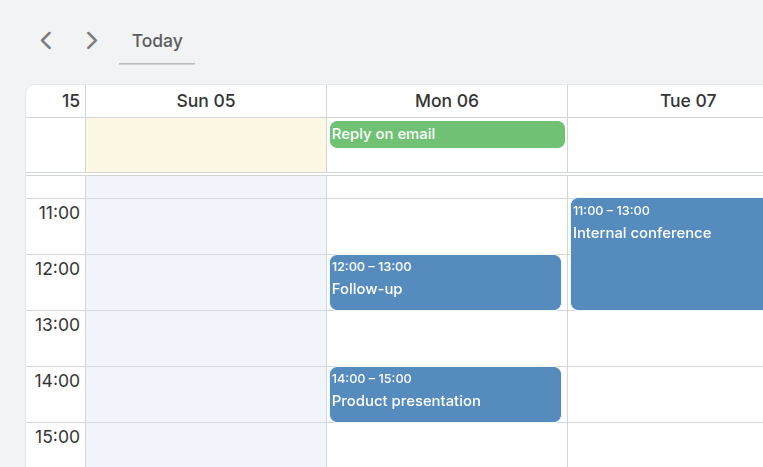Click the 12:00 slot on Sunday
Screen dimensions: 763x467
point(206,282)
